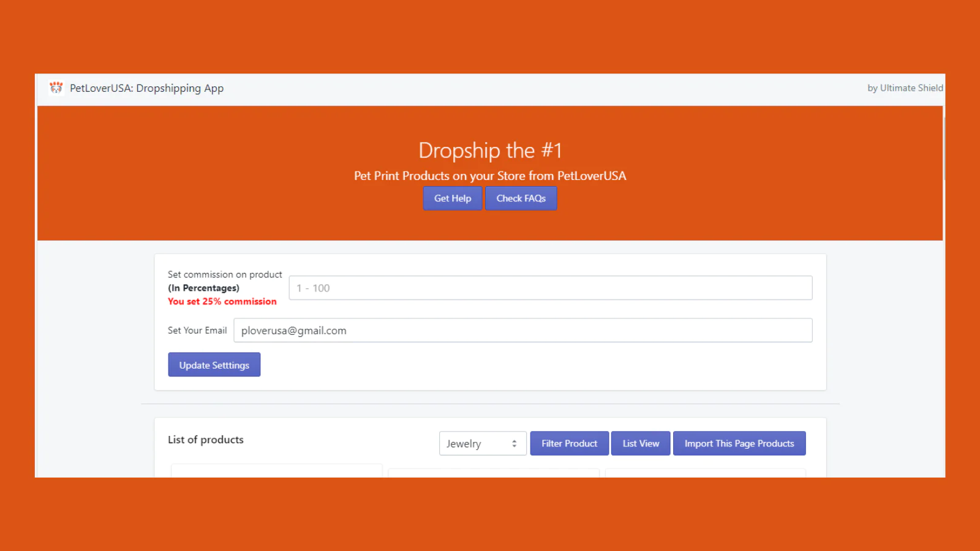Open the Get Help button
Screen dimensions: 980x551
453,198
